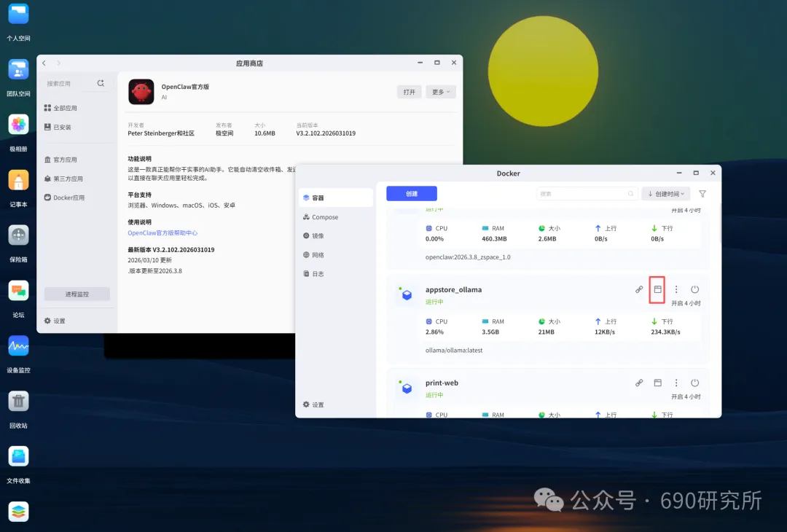Click the appstore_ollama container name

pyautogui.click(x=453, y=289)
